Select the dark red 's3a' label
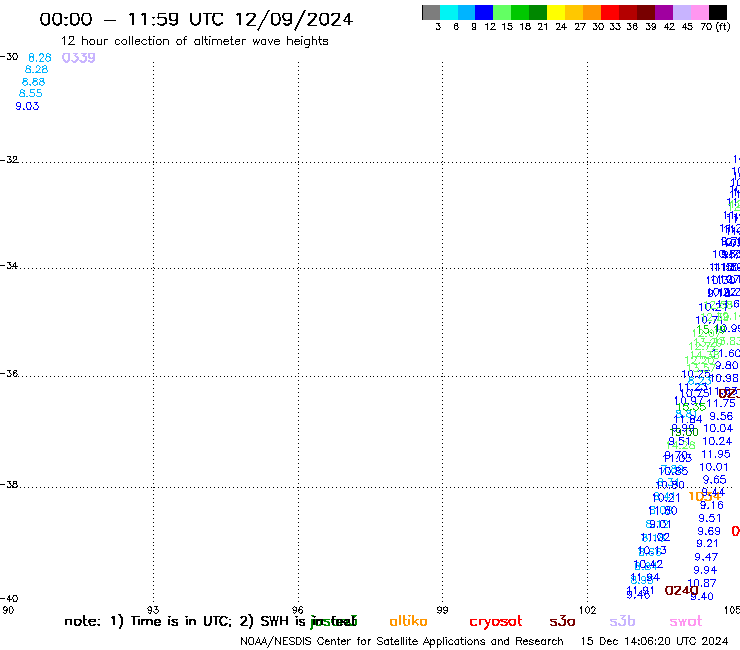The width and height of the screenshot is (740, 650). point(562,622)
